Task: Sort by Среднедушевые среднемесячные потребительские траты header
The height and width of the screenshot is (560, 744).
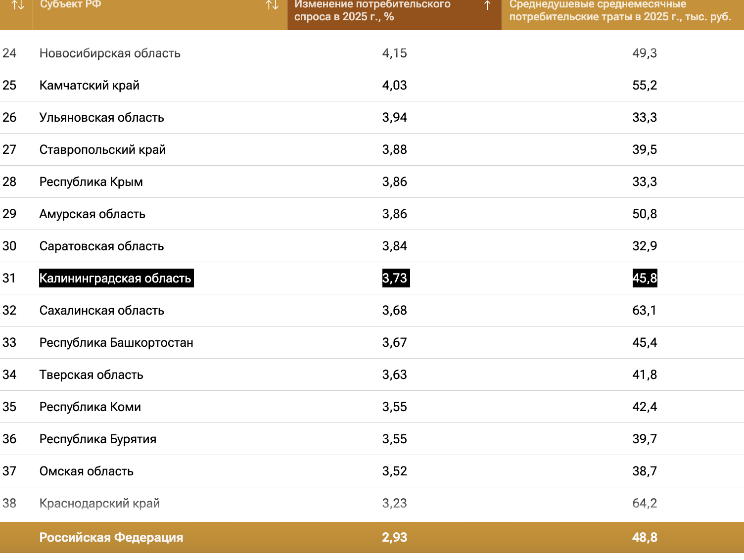Action: 620,10
